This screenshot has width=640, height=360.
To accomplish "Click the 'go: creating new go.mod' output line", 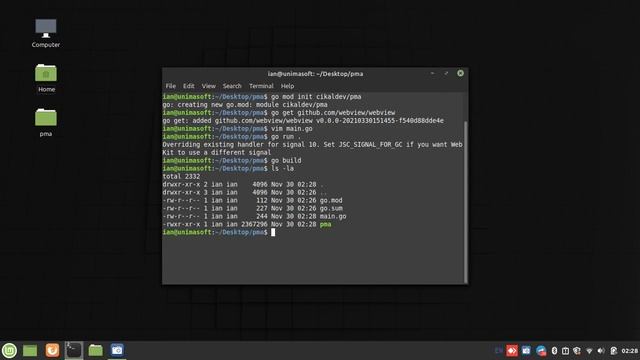I will pos(245,105).
